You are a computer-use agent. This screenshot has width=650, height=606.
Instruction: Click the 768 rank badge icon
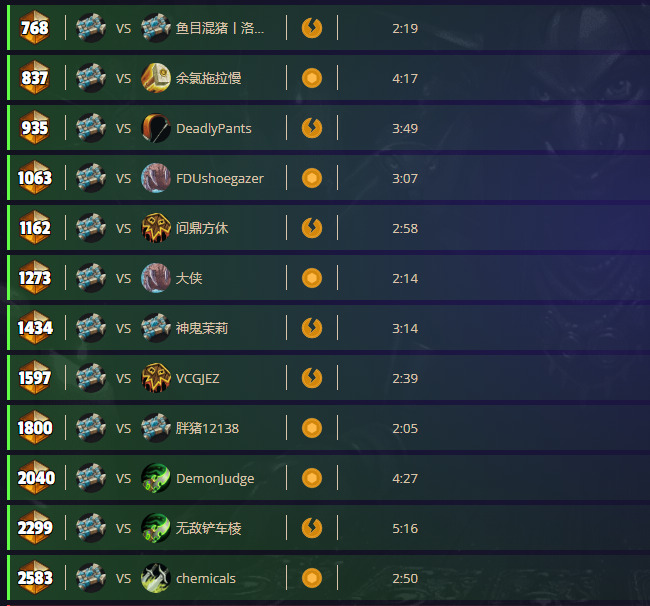pyautogui.click(x=35, y=28)
